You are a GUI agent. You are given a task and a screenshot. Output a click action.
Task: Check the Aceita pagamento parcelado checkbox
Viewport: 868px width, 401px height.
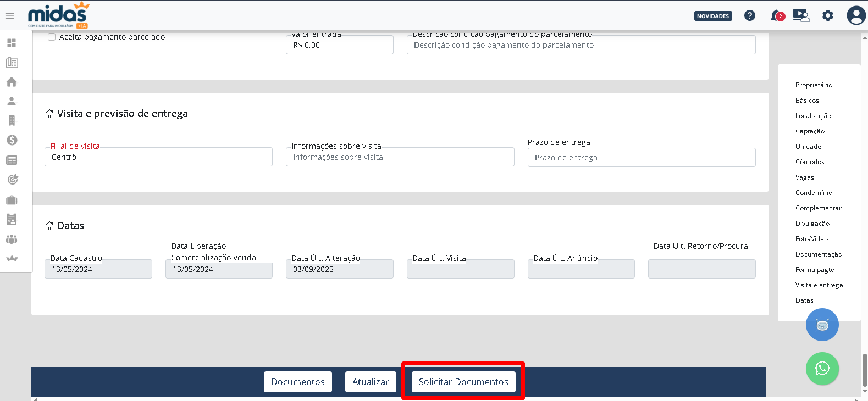click(52, 37)
